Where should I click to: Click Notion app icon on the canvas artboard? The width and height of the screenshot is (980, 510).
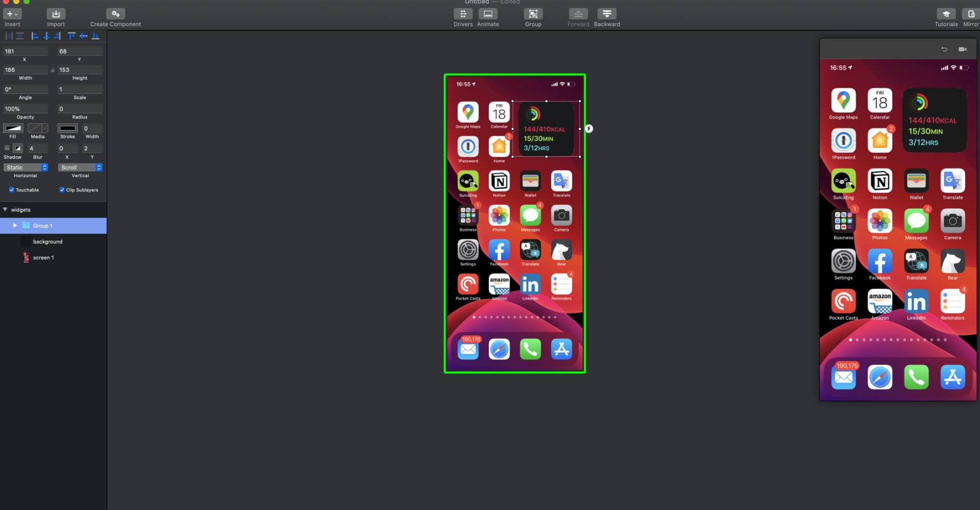[499, 181]
